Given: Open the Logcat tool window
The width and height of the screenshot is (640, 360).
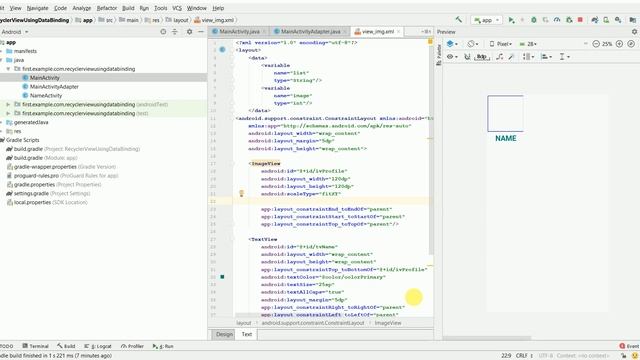Looking at the screenshot, I should (x=98, y=346).
